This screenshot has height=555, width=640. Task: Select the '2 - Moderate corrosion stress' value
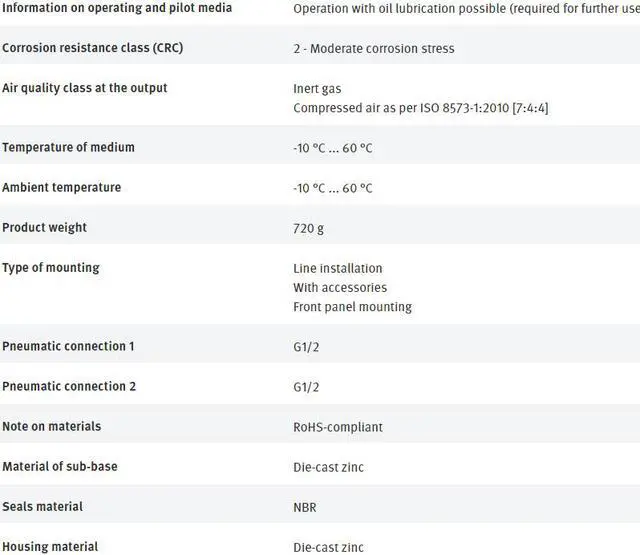coord(373,49)
